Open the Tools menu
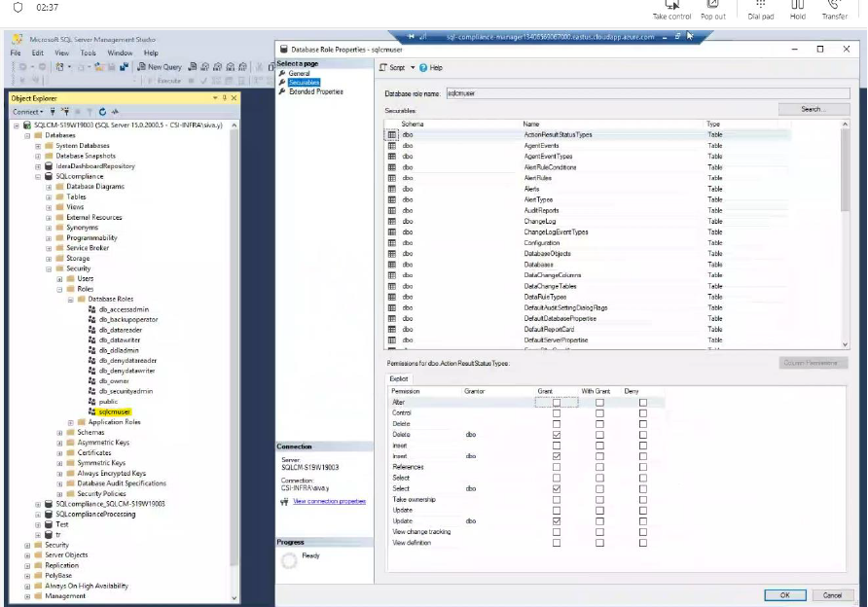Viewport: 868px width, 607px height. tap(88, 54)
